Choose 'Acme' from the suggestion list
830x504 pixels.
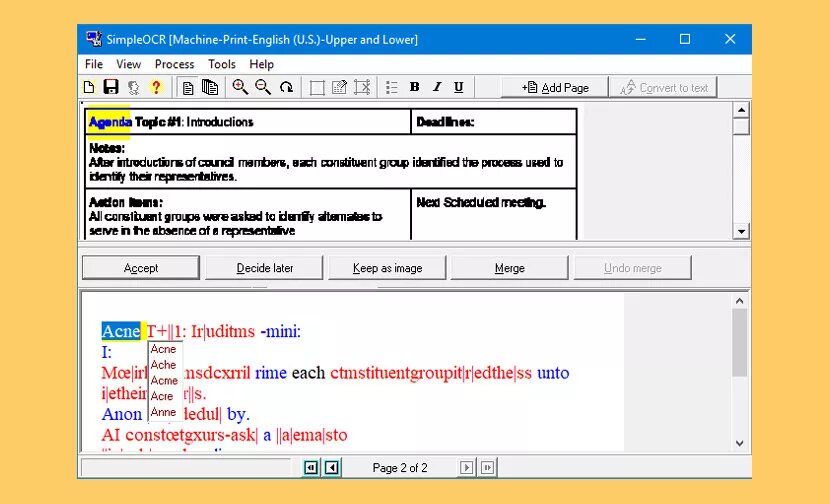pyautogui.click(x=164, y=380)
